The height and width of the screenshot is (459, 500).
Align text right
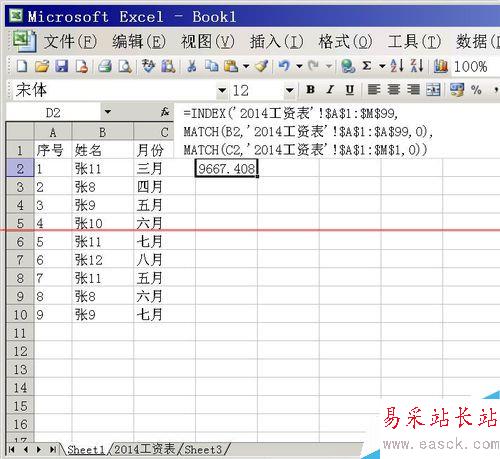pyautogui.click(x=413, y=89)
